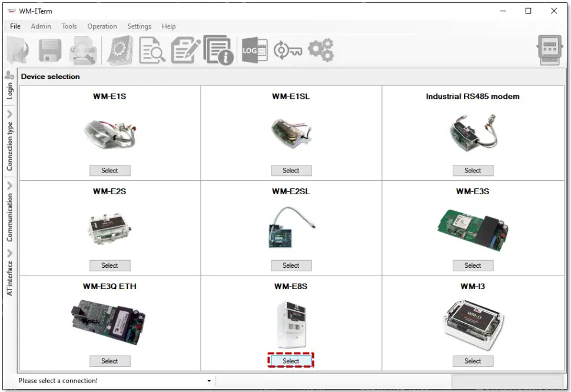Image resolution: width=571 pixels, height=392 pixels.
Task: Expand the chevron above Communication
Action: point(9,185)
